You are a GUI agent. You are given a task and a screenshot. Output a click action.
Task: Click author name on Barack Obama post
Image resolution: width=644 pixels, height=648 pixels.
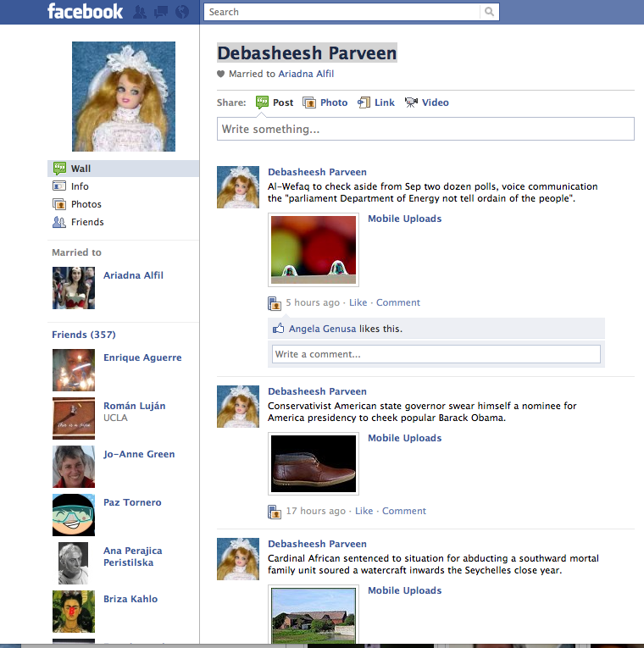click(317, 391)
